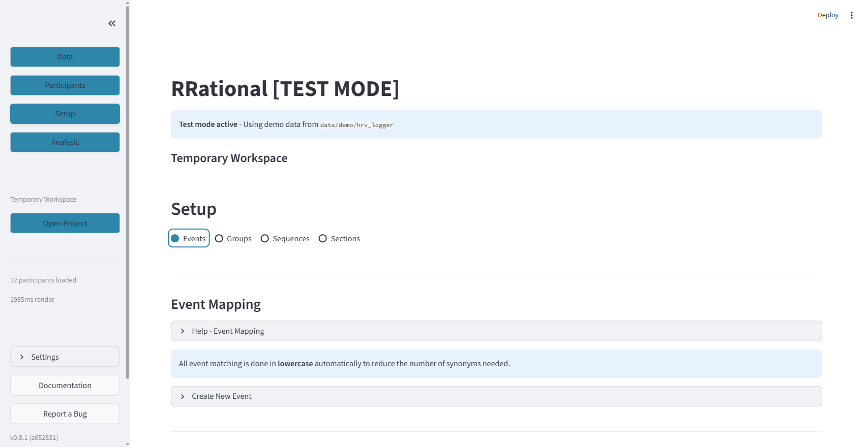Click the '12 participants loaded' status text
This screenshot has width=868, height=447.
pos(43,280)
